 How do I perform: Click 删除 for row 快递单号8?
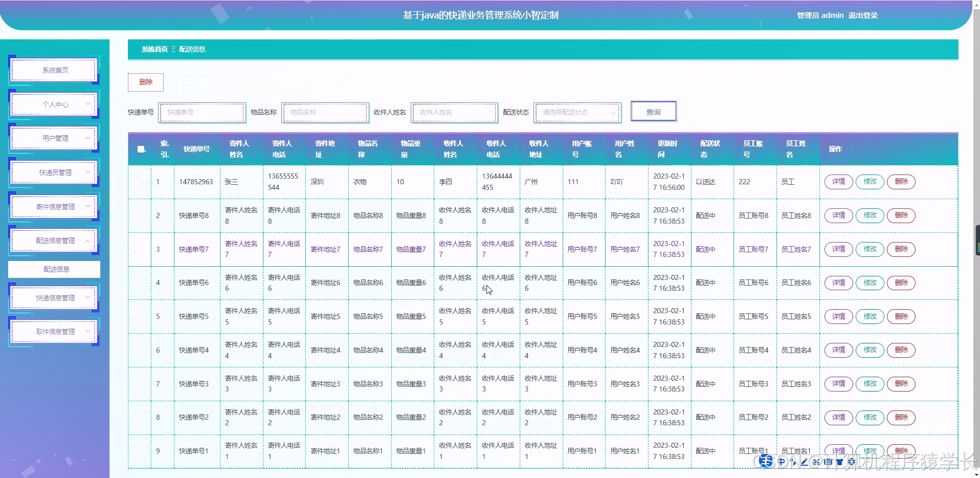point(901,215)
